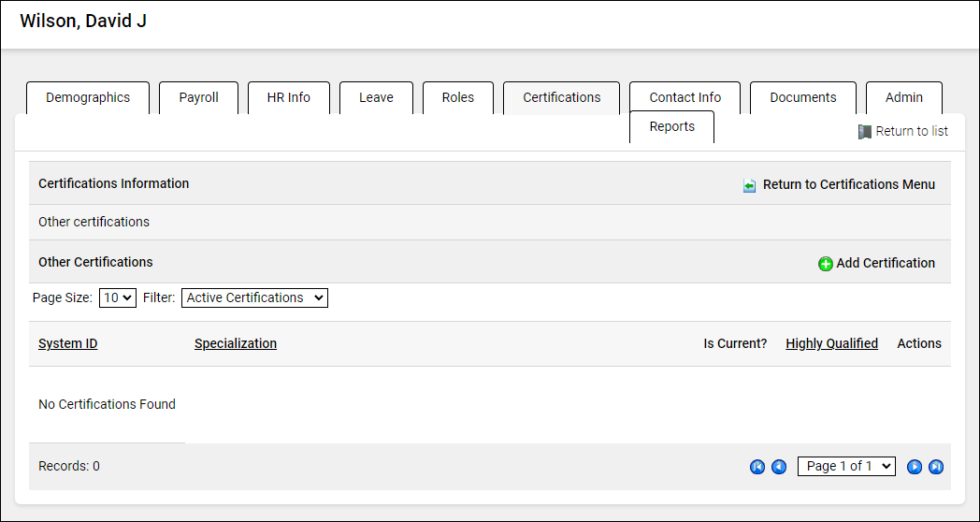Viewport: 980px width, 522px height.
Task: Switch to the Demographics tab
Action: pos(88,97)
